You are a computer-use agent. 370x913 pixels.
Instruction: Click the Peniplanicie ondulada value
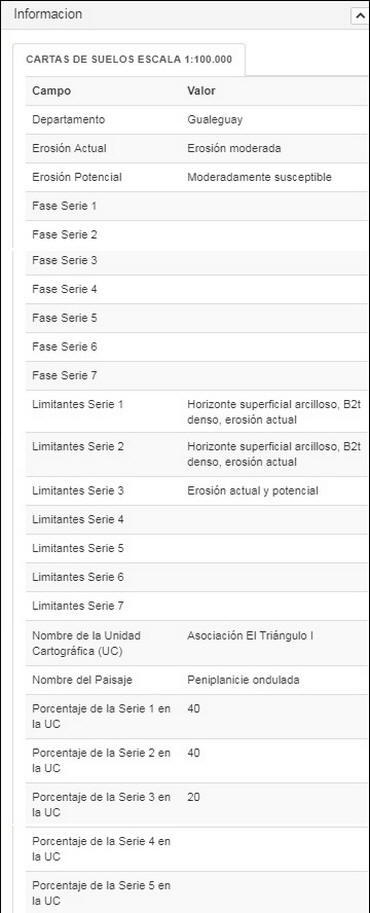click(x=244, y=680)
